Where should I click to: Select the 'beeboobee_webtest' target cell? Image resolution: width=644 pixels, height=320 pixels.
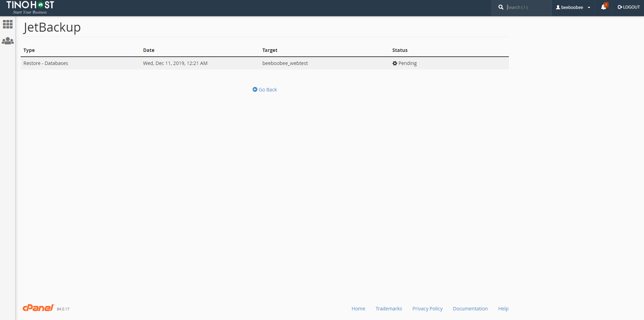pos(285,63)
